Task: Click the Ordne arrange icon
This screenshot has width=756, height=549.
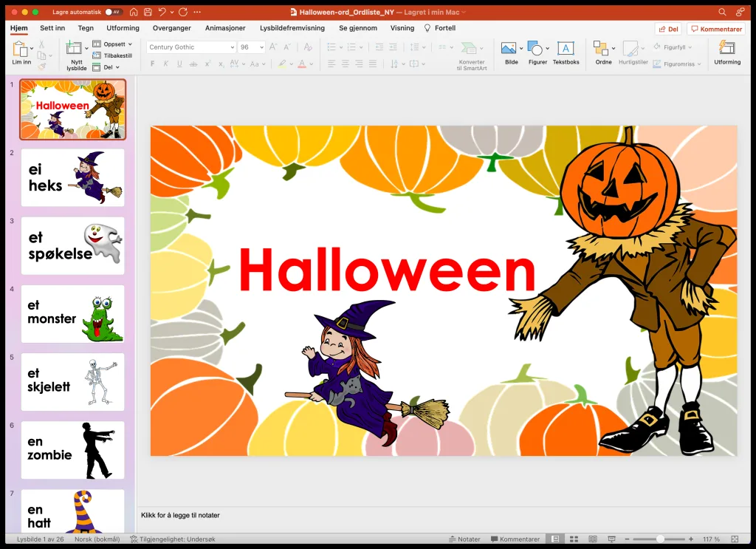Action: tap(602, 49)
